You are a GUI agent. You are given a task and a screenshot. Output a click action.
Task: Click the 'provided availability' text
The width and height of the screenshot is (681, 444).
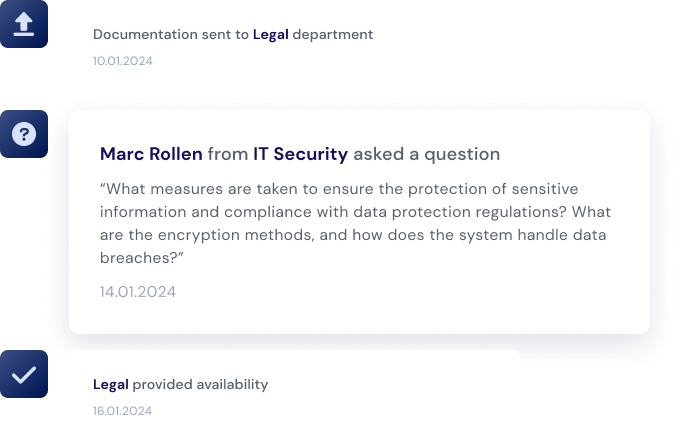200,384
